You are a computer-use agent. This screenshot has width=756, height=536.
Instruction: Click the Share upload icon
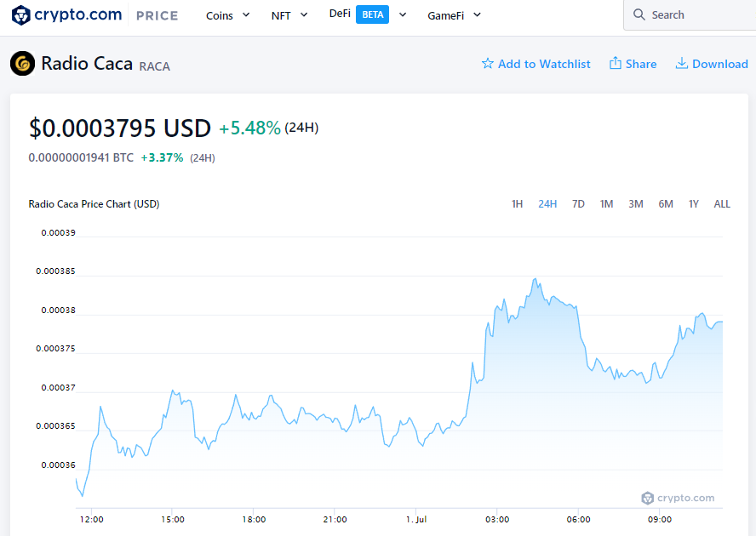pos(616,63)
